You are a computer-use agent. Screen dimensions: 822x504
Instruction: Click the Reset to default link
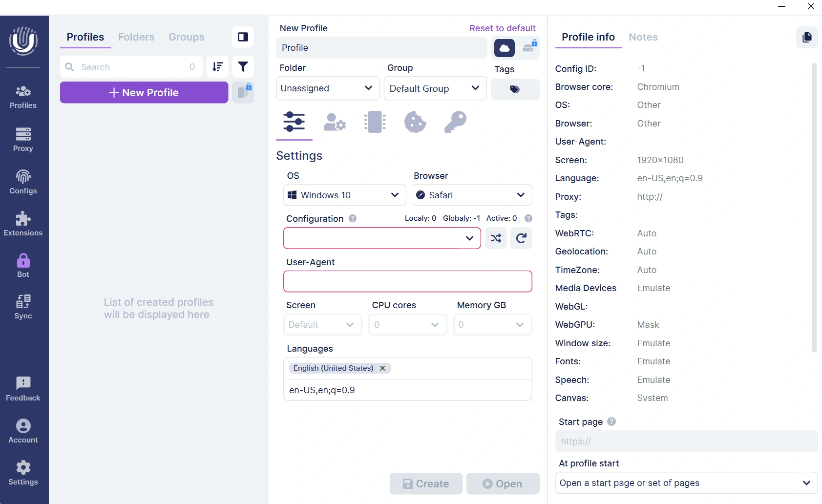tap(503, 28)
